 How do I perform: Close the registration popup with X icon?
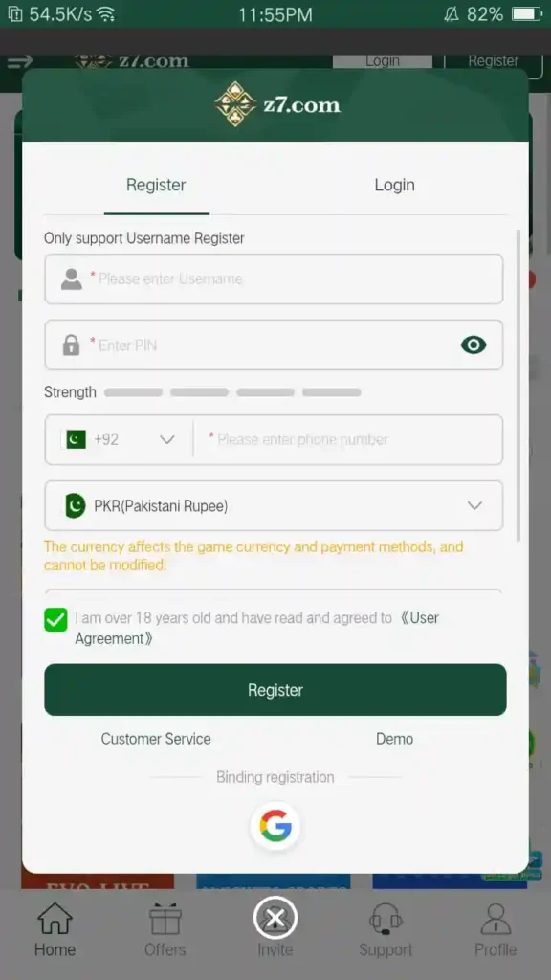tap(275, 919)
